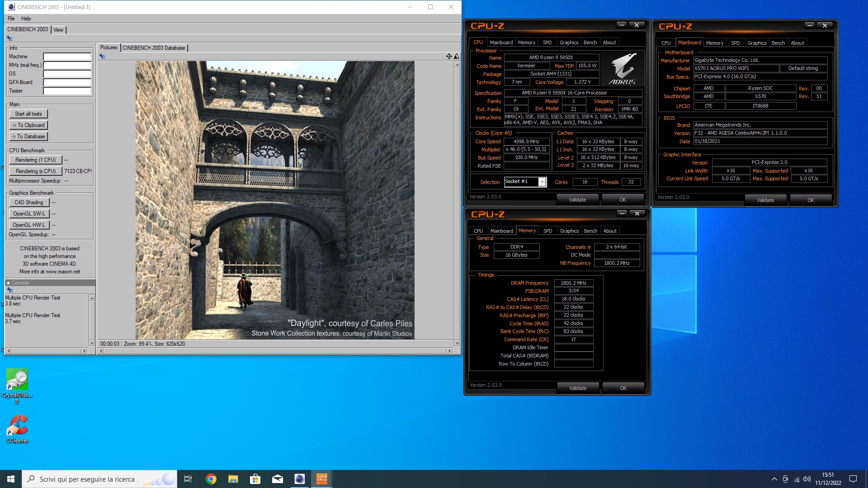The image size is (868, 488).
Task: Start the OpenGL SW-L test
Action: [29, 214]
